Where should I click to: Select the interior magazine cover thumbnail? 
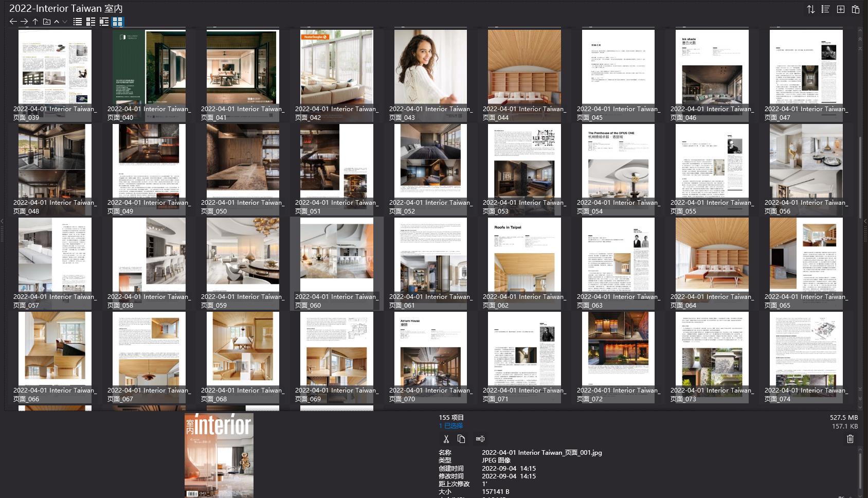pyautogui.click(x=219, y=455)
